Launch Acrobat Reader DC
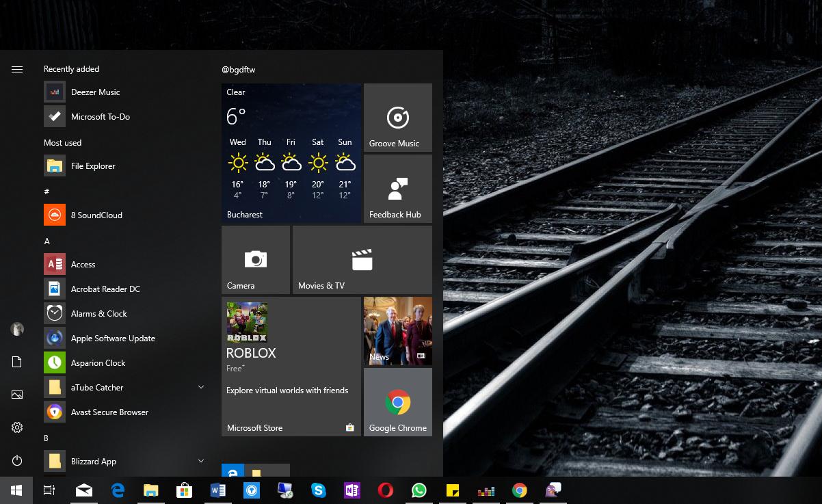This screenshot has width=822, height=504. pos(126,289)
